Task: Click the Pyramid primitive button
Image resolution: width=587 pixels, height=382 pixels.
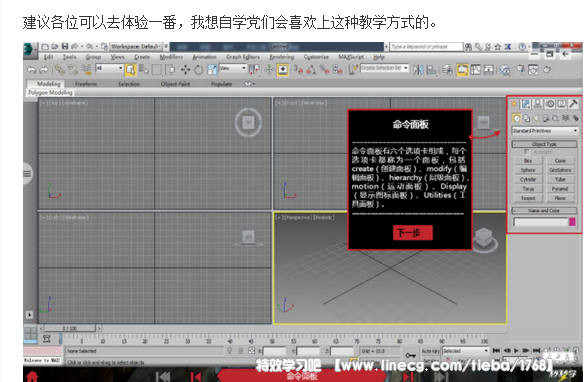Action: click(x=560, y=189)
